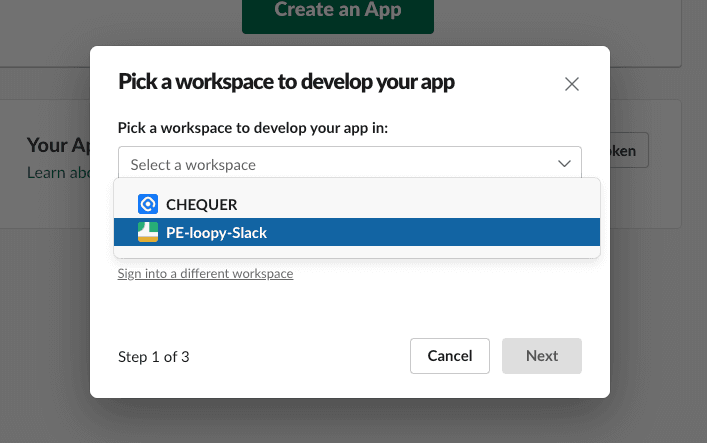Click empty space right of PE-loopy-Slack row
Viewport: 707px width, 443px height.
[450, 232]
